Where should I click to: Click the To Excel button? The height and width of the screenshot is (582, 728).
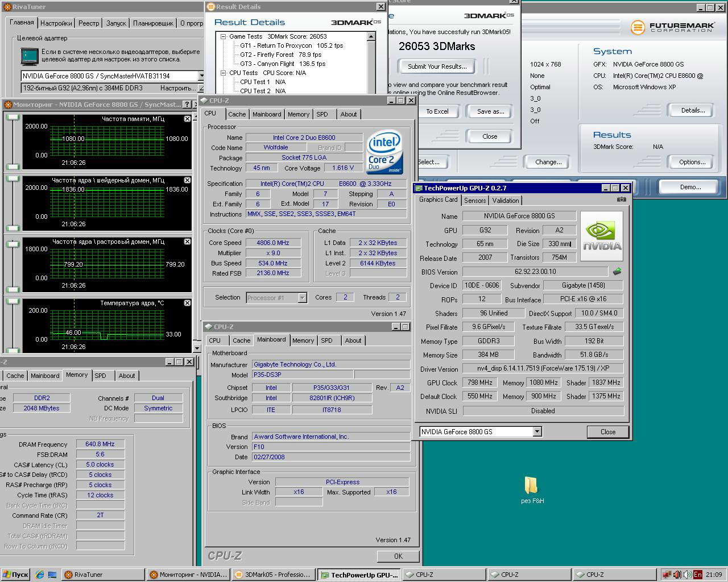[x=437, y=111]
